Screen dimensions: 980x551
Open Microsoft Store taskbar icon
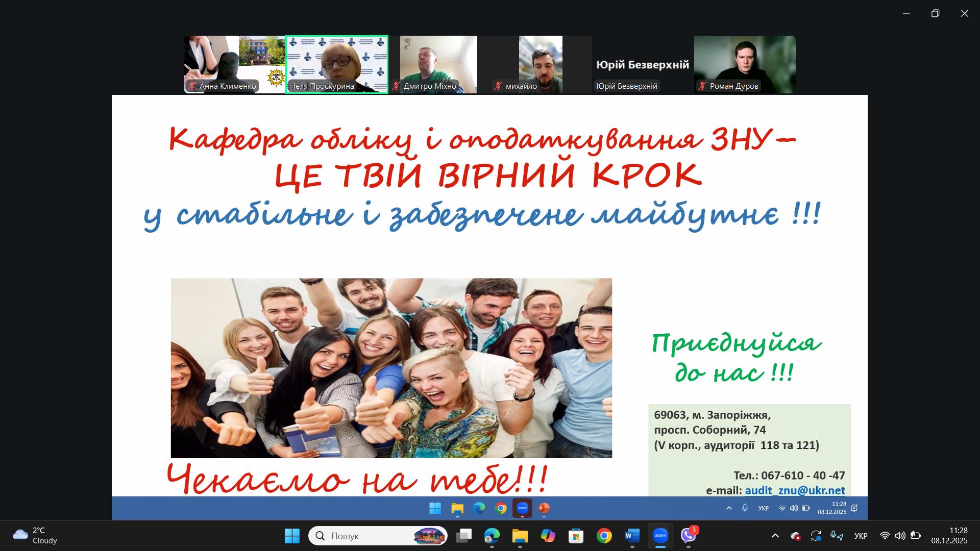576,536
